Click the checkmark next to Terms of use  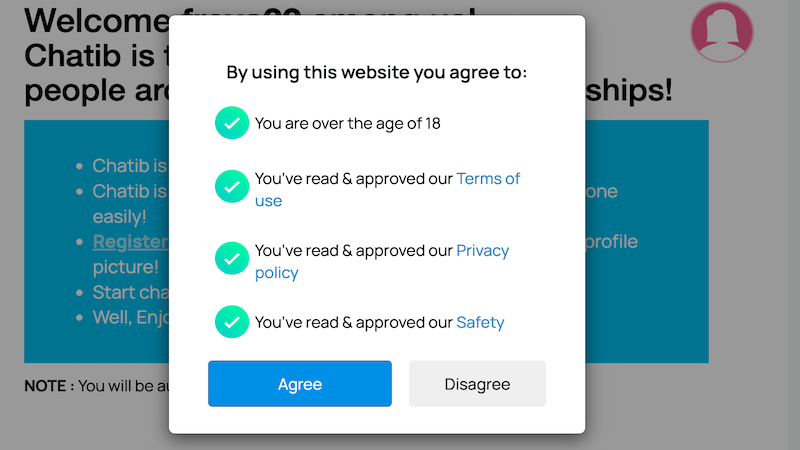pyautogui.click(x=231, y=186)
